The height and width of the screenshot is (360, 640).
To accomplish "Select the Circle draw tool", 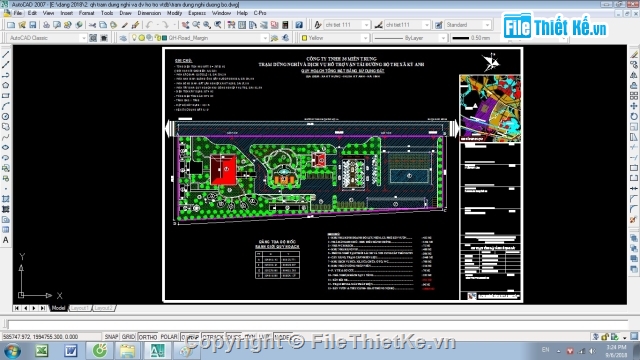I will [x=6, y=117].
